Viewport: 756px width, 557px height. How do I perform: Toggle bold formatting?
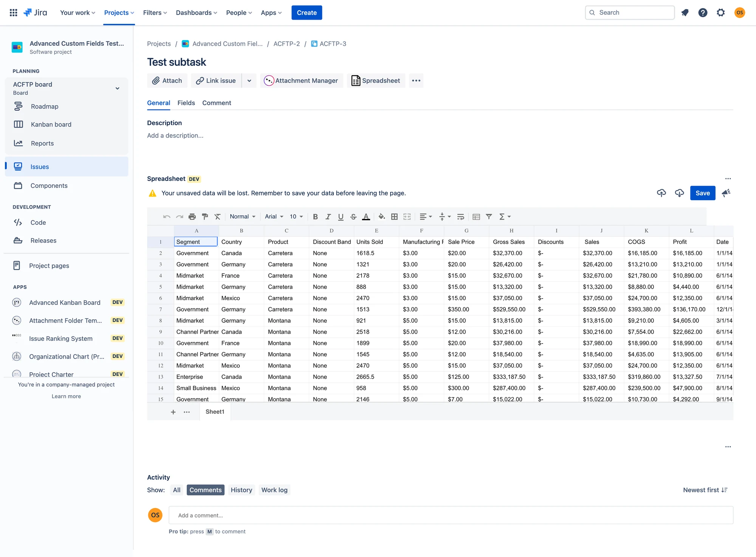[x=315, y=217]
